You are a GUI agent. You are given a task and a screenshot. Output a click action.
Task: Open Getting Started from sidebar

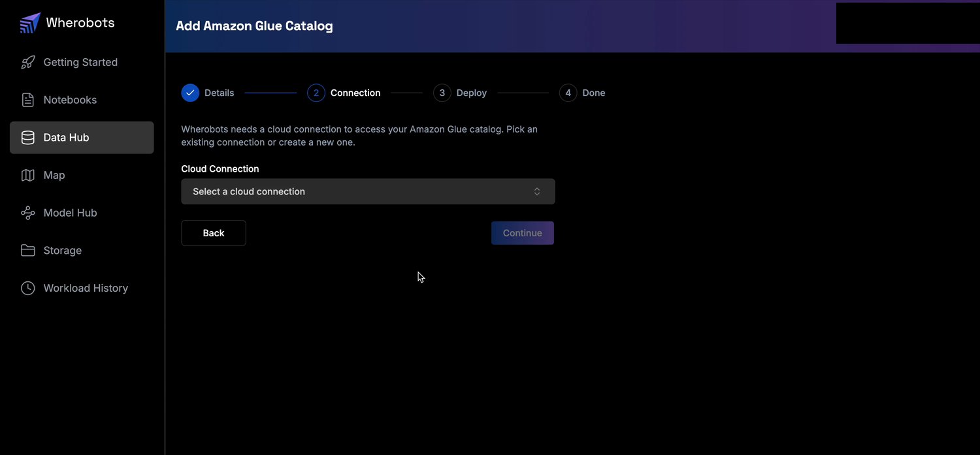point(82,62)
